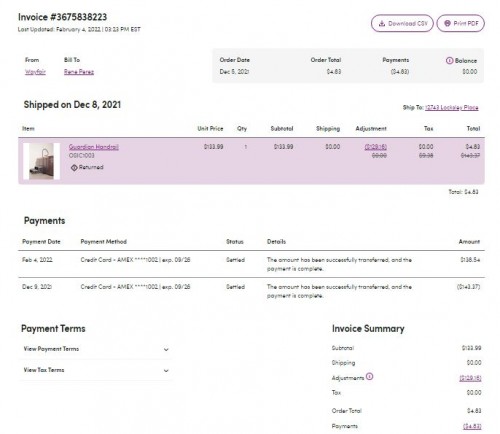Screen dimensions: 500x434
Task: Click the handrail product thumbnail image
Action: [41, 161]
